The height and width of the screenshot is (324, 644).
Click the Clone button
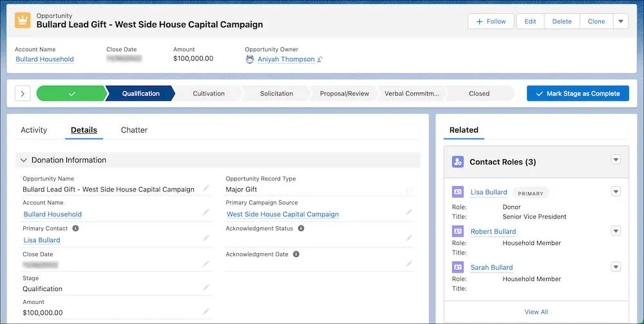(596, 21)
